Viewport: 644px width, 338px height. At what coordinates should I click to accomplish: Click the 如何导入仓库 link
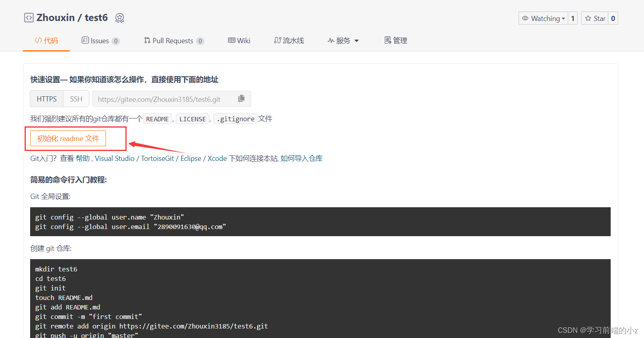[x=302, y=158]
